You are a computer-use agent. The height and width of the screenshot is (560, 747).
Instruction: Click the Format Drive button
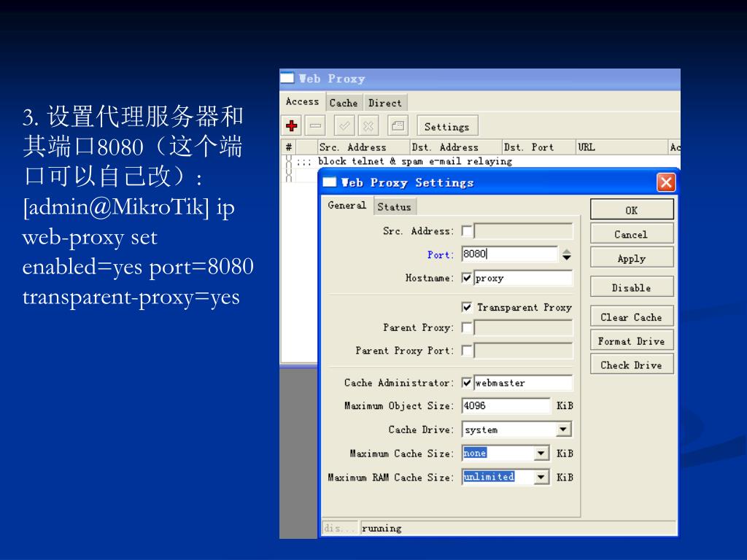[632, 341]
